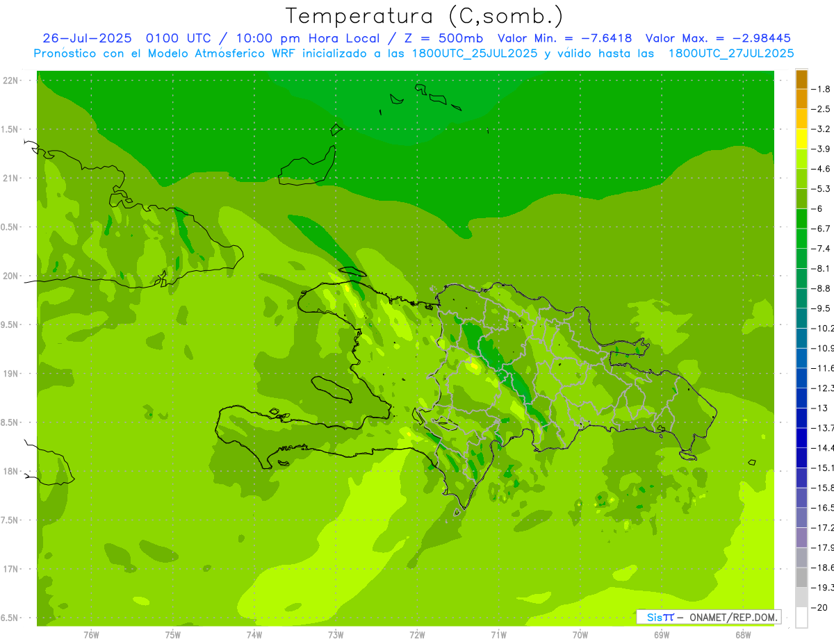Click the -13 colorbar label
The height and width of the screenshot is (644, 834).
(x=820, y=408)
